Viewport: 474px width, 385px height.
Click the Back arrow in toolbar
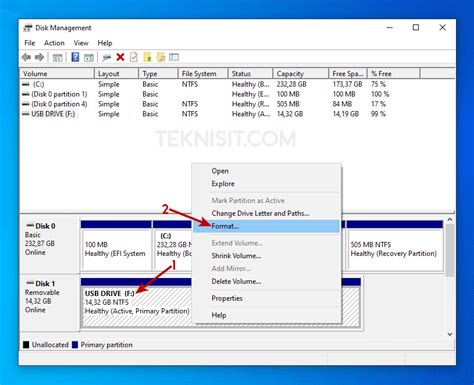(x=26, y=57)
